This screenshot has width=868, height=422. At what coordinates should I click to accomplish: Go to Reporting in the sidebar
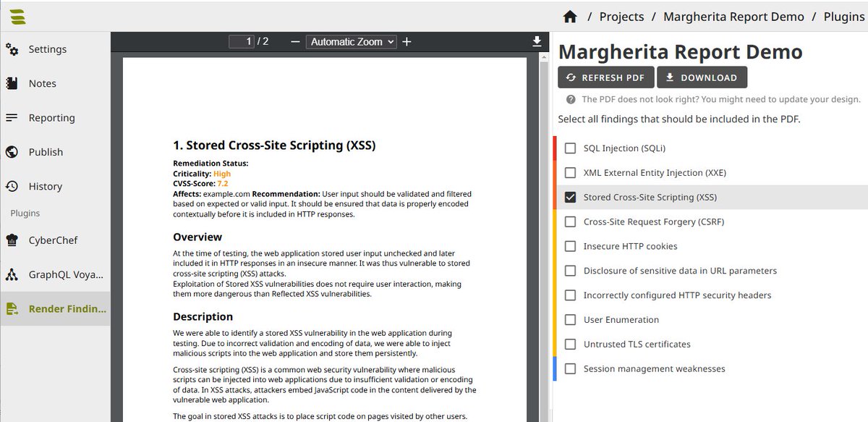[x=55, y=117]
